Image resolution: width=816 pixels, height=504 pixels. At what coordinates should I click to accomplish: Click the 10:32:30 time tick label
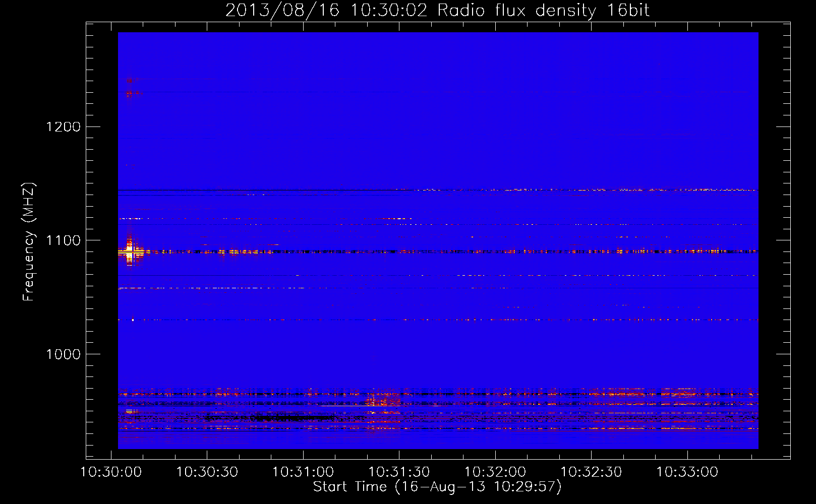coord(591,472)
